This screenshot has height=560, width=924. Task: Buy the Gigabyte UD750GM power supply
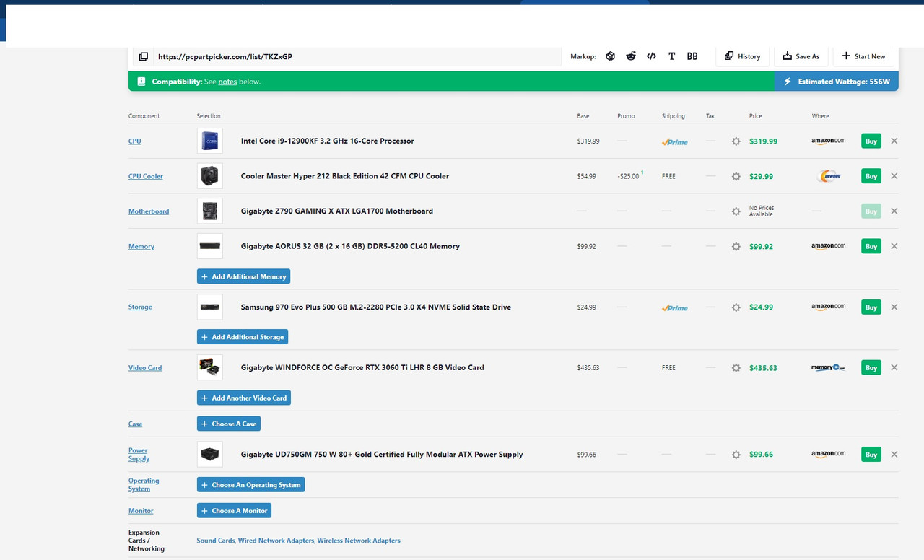(x=871, y=454)
